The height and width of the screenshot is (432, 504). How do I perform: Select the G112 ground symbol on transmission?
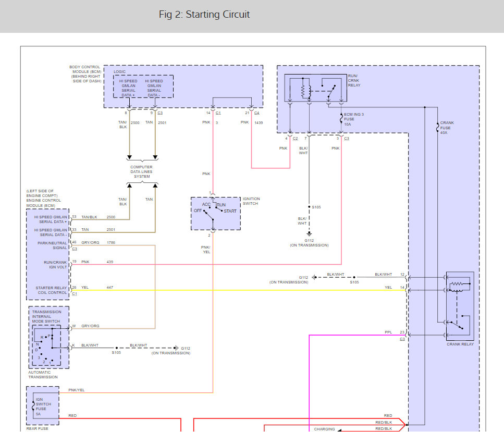(x=309, y=233)
